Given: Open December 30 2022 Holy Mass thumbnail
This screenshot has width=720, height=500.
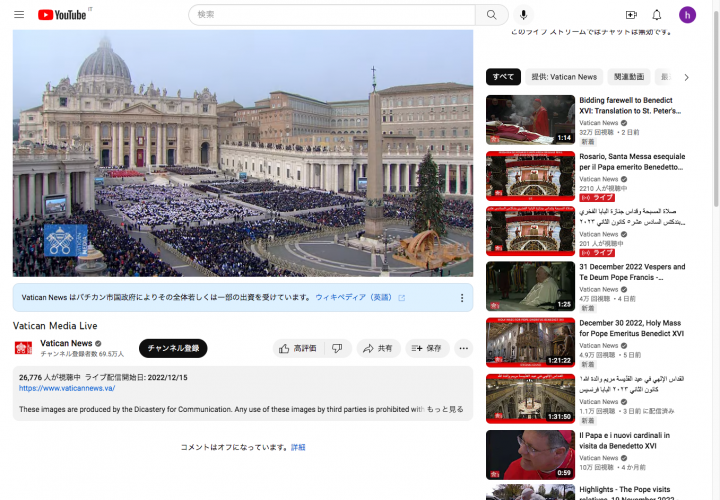Looking at the screenshot, I should click(530, 343).
